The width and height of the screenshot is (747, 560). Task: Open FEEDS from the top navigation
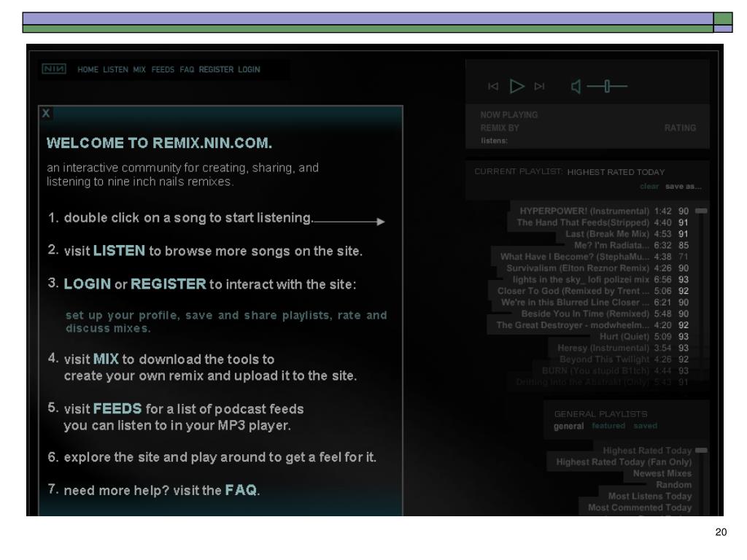[x=163, y=69]
